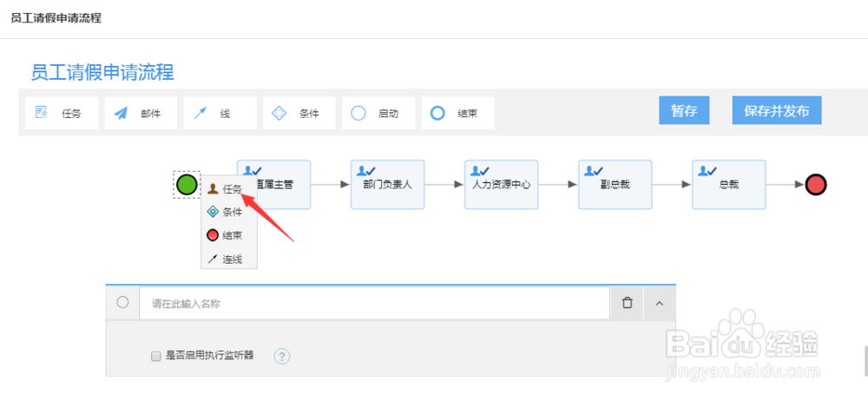This screenshot has height=401, width=868.
Task: Click the 暂存 button
Action: [x=684, y=110]
